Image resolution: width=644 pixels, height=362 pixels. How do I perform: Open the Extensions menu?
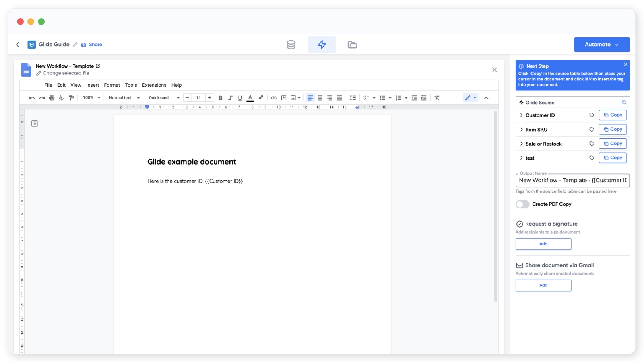tap(154, 85)
